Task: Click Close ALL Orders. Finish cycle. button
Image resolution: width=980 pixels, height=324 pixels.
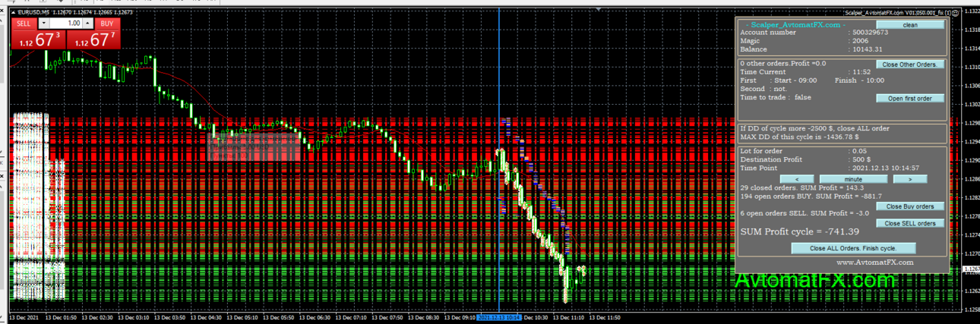Action: click(853, 248)
